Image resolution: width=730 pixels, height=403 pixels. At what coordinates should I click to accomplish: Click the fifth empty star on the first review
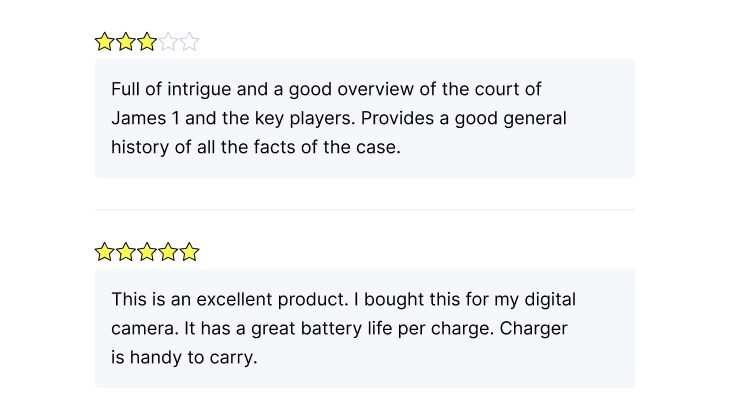[189, 42]
